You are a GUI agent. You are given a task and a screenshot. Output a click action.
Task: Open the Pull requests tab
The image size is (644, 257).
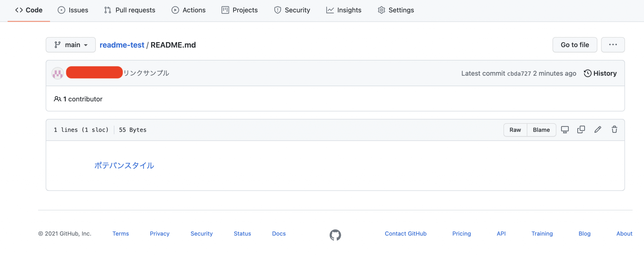coord(130,10)
